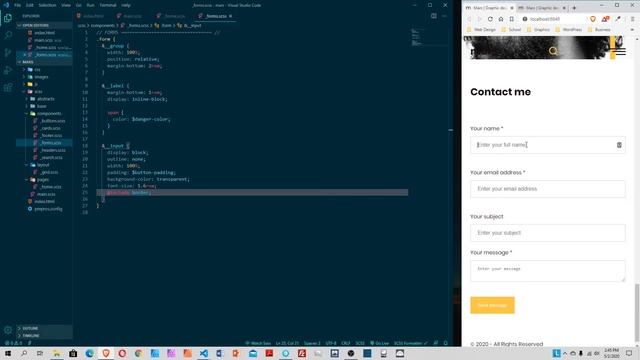Open the Windows Start menu
640x360 pixels.
pyautogui.click(x=8, y=353)
